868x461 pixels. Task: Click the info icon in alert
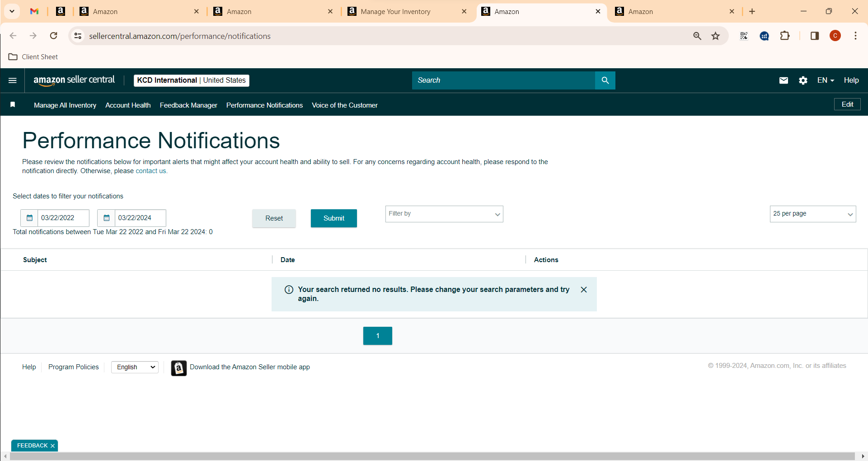289,290
